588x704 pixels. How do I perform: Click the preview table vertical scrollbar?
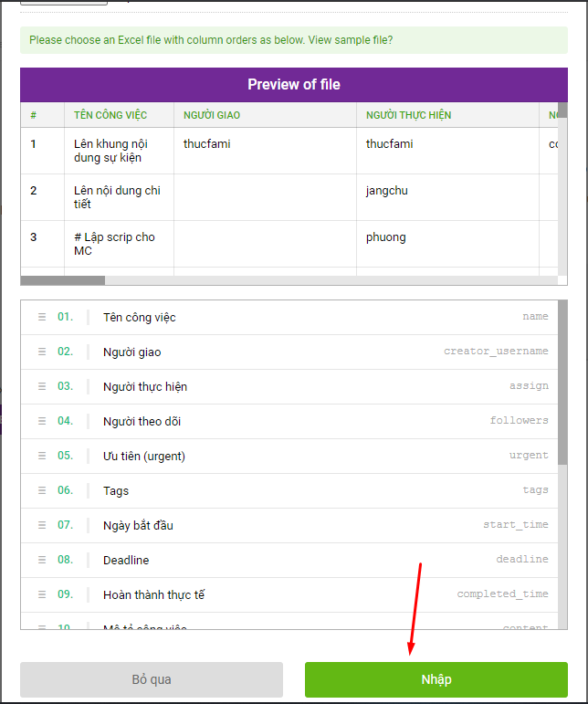(x=562, y=189)
